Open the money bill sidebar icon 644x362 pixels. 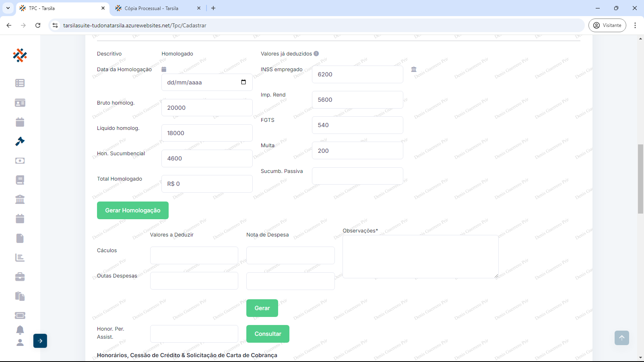(x=20, y=160)
